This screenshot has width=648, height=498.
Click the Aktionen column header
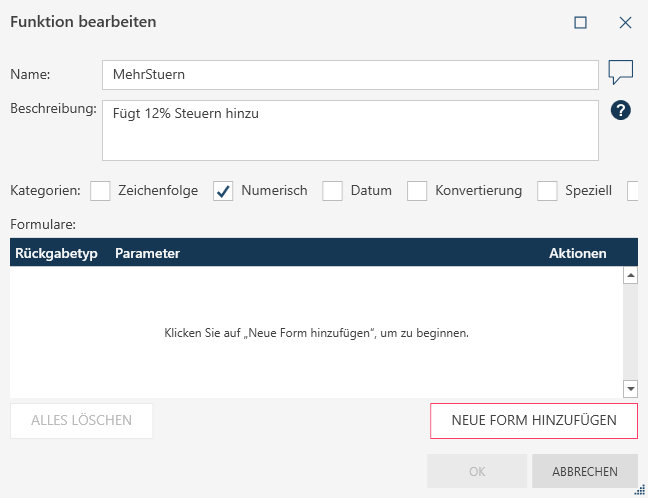577,253
